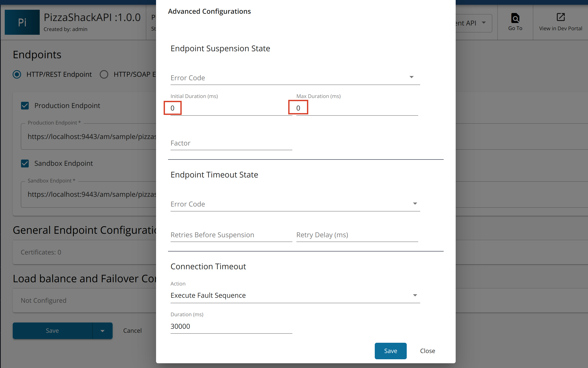
Task: Open the Connection Timeout Action dropdown
Action: point(415,295)
